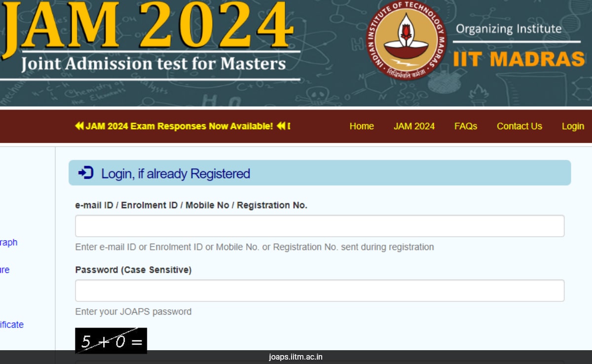
Task: Open the JAM 2024 navigation item
Action: pyautogui.click(x=414, y=126)
